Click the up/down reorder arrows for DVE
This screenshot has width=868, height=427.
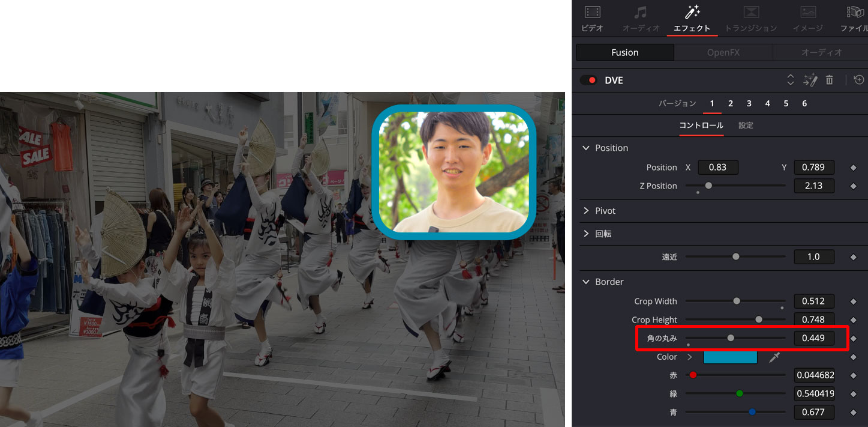click(790, 80)
